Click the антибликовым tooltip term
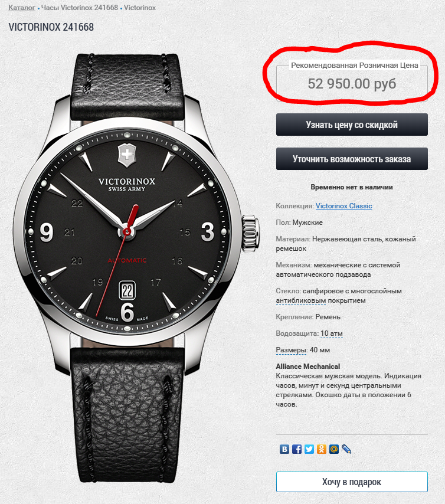The image size is (445, 504). 300,300
